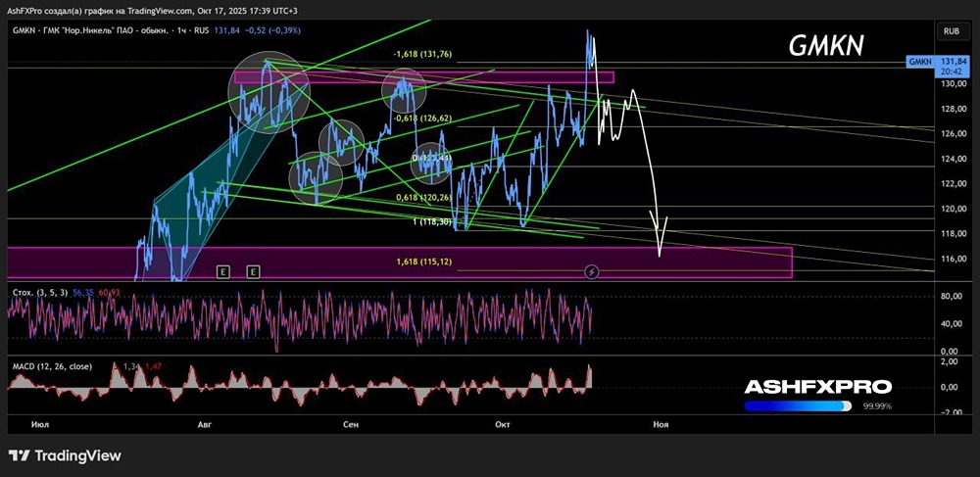Click the 128,00 price axis label
Viewport: 980px width, 477px height.
click(952, 110)
